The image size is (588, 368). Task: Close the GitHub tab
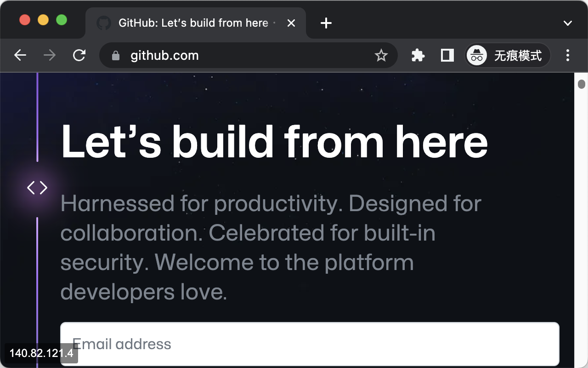coord(291,23)
